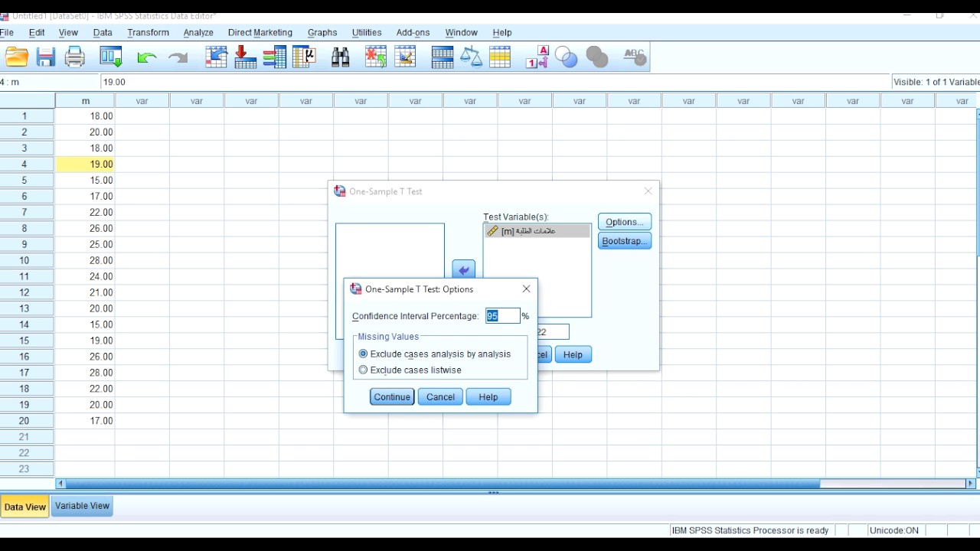Viewport: 980px width, 551px height.
Task: Move variable with blue arrow button
Action: (463, 269)
